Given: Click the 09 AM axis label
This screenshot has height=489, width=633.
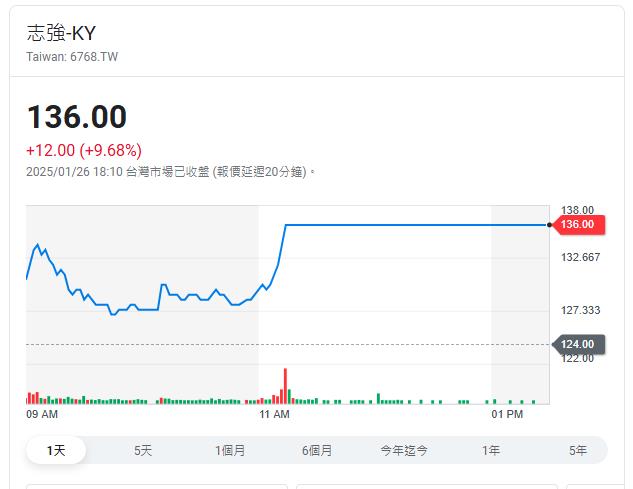Looking at the screenshot, I should [42, 414].
